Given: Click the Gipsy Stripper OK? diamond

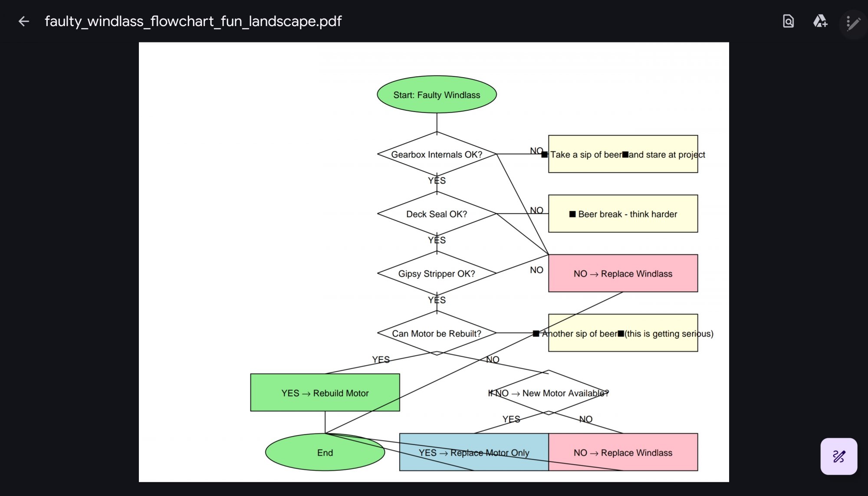Looking at the screenshot, I should 437,274.
